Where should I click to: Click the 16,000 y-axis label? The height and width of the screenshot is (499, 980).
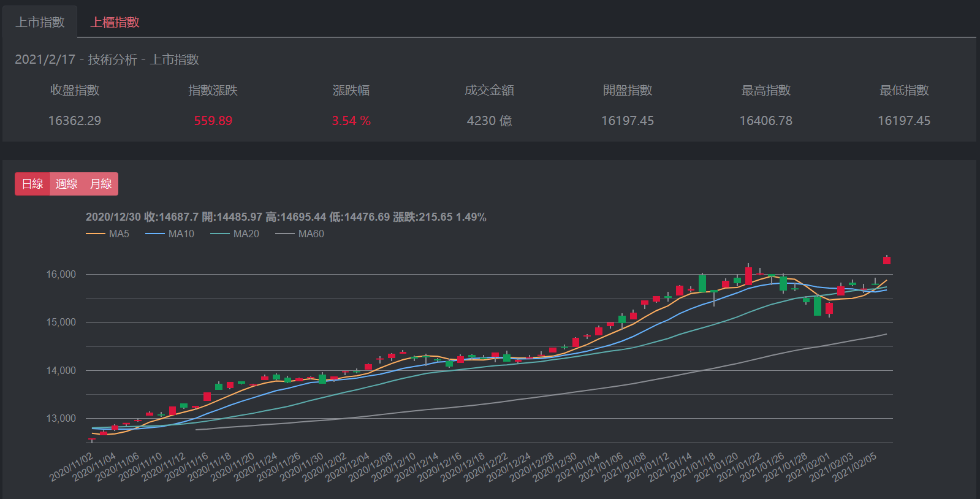pyautogui.click(x=61, y=274)
